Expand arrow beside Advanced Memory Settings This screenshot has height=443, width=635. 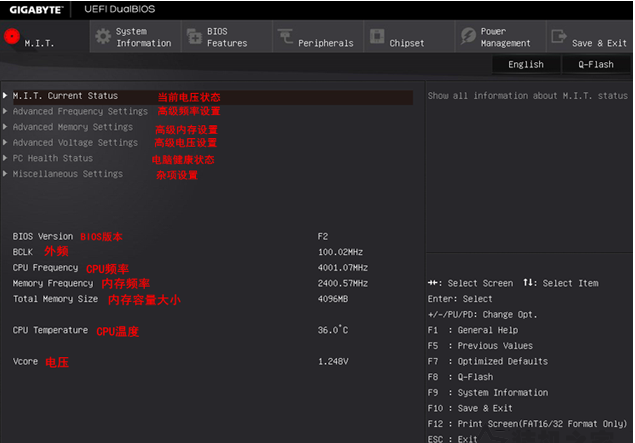pos(5,127)
